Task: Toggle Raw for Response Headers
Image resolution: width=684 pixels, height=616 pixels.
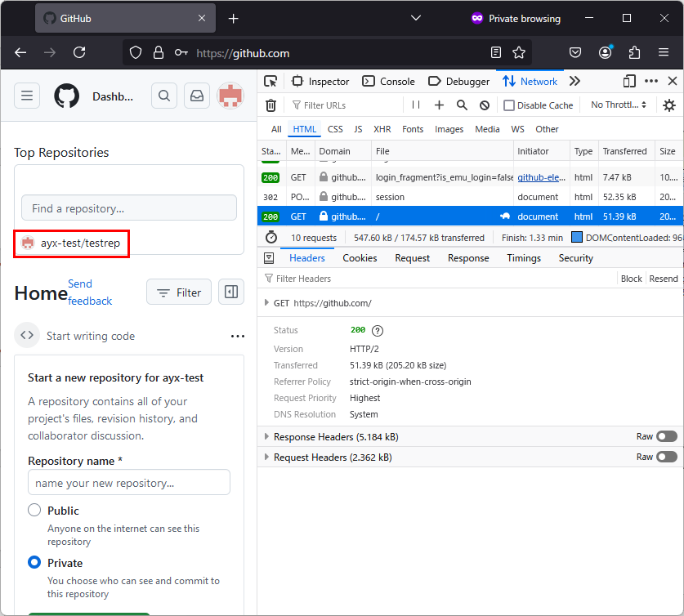Action: (667, 436)
